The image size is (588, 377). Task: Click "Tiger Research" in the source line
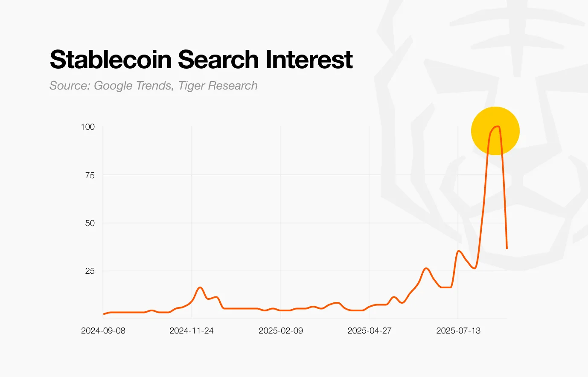218,86
